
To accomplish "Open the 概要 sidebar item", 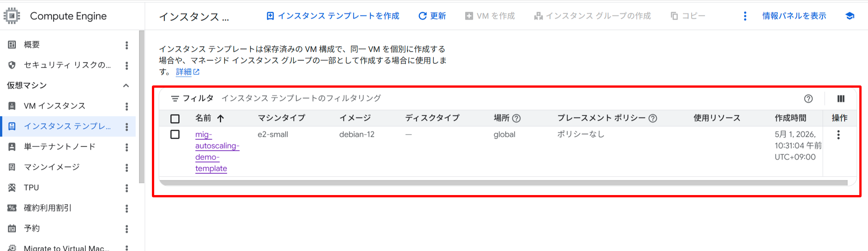I will click(x=68, y=45).
